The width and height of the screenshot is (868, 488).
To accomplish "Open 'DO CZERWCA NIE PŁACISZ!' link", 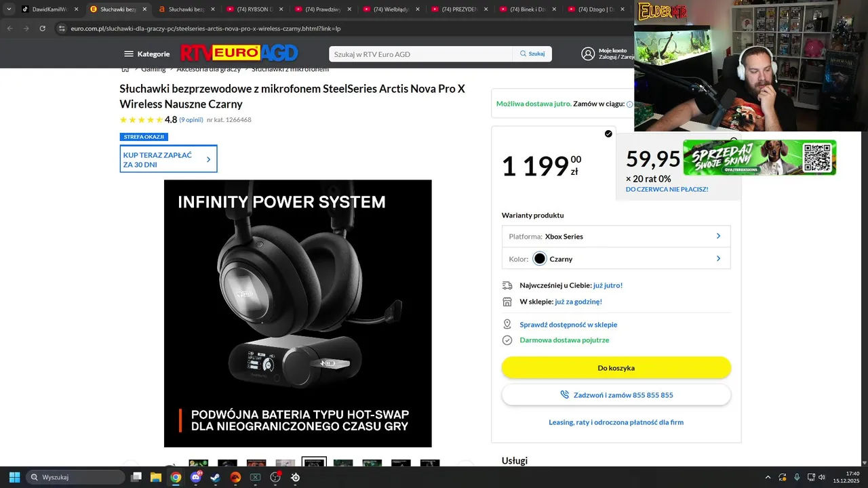I will click(x=667, y=189).
